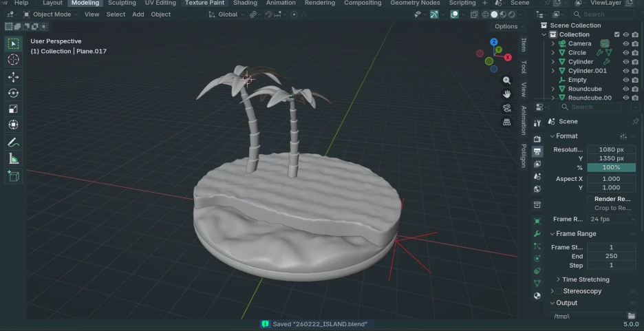Collapse the Format panel
This screenshot has height=331, width=644.
552,136
